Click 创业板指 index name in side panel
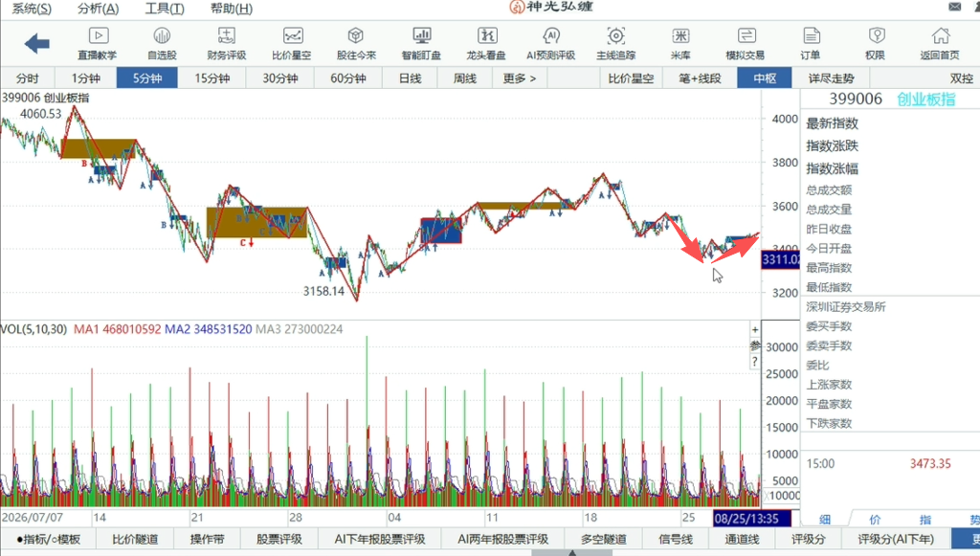Screen dimensions: 980x556 click(926, 100)
